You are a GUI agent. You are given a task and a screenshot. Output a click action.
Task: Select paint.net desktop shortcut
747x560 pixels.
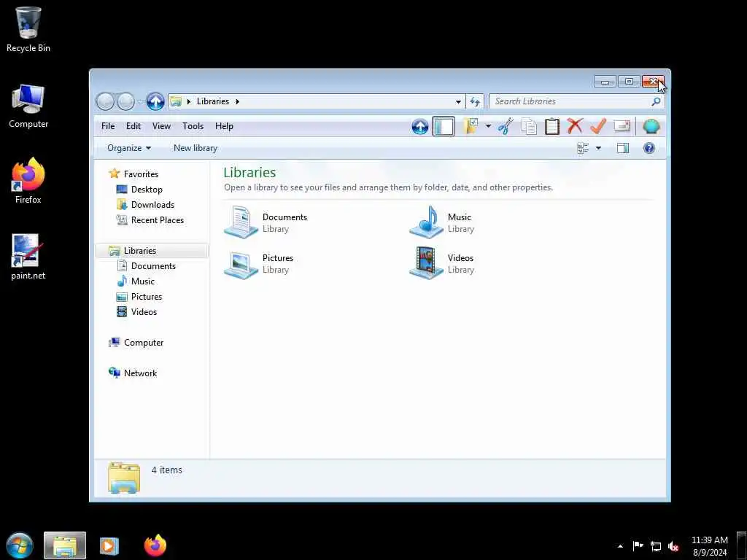click(x=28, y=257)
